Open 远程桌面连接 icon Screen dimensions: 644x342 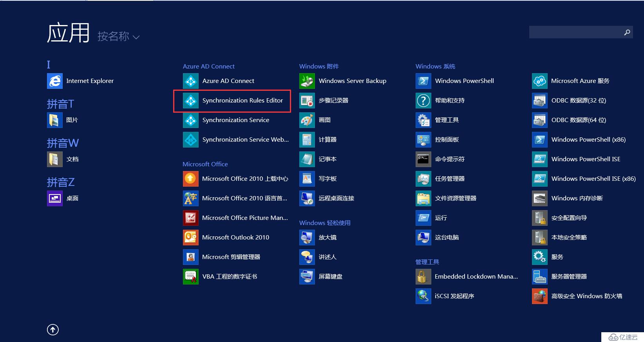pos(307,198)
